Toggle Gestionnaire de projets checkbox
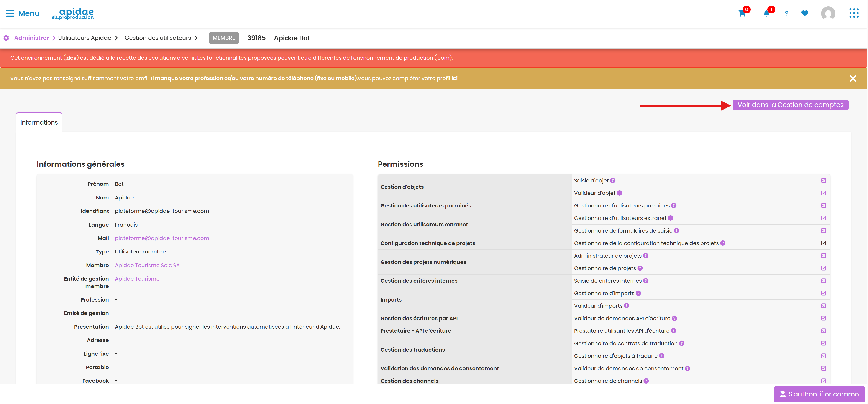 click(x=824, y=268)
